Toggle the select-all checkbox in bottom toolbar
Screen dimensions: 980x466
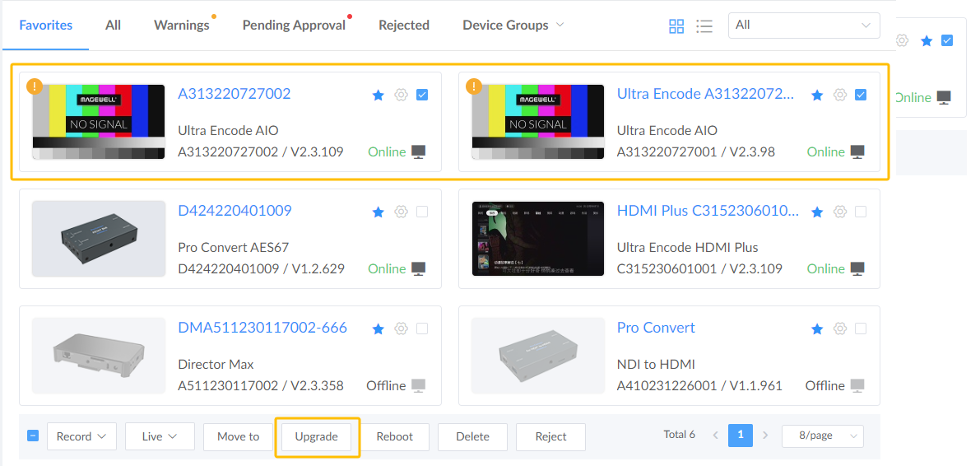(33, 436)
